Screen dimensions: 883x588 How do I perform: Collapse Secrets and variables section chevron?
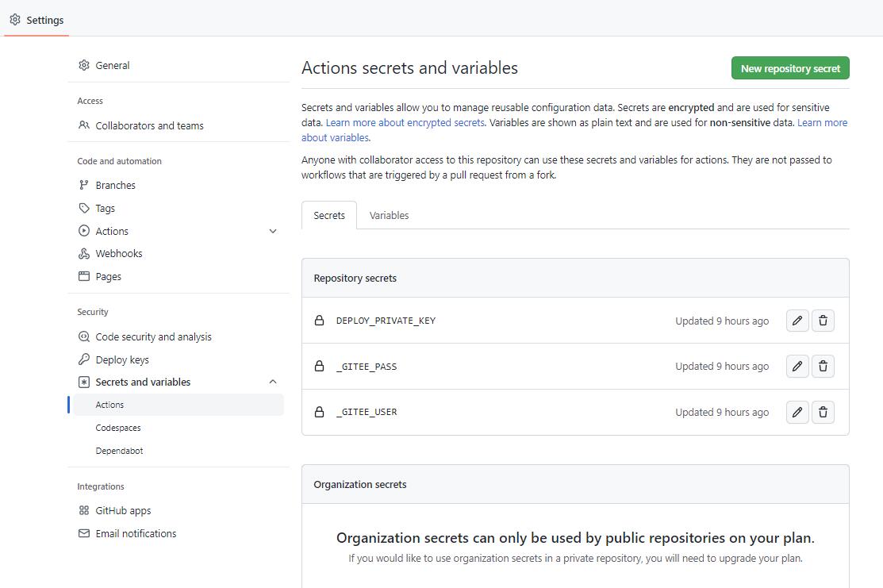tap(273, 382)
